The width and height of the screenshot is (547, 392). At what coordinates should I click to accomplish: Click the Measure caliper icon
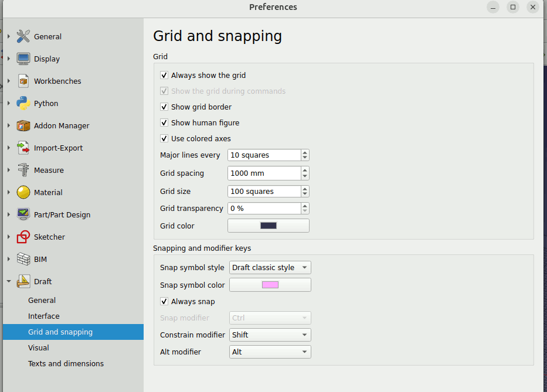(23, 170)
